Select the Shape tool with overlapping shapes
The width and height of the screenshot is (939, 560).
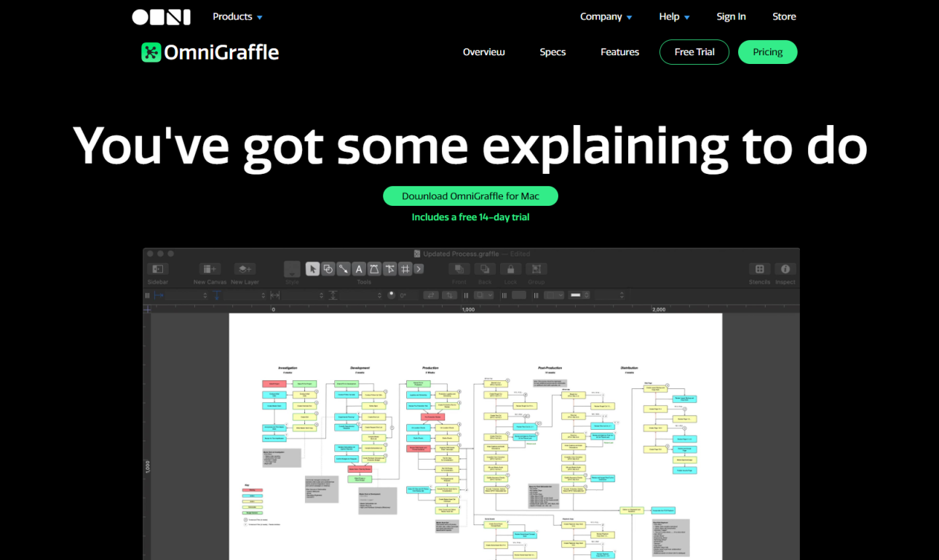tap(328, 269)
